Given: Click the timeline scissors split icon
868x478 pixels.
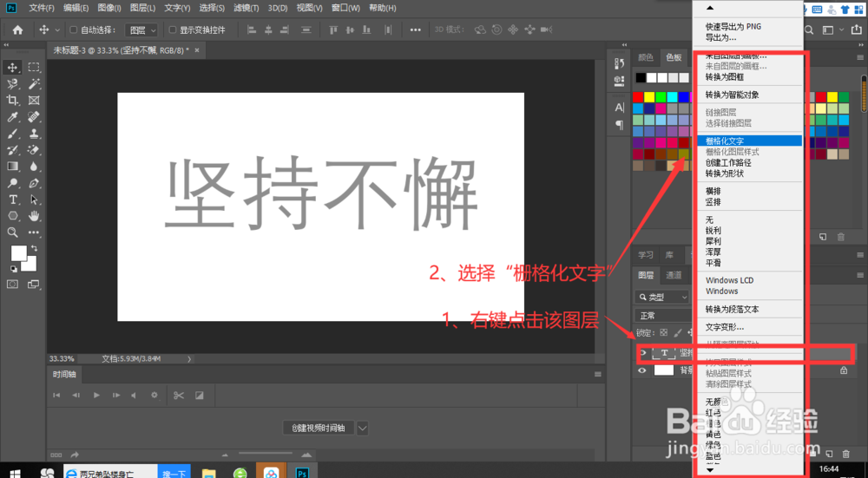Looking at the screenshot, I should click(x=178, y=395).
